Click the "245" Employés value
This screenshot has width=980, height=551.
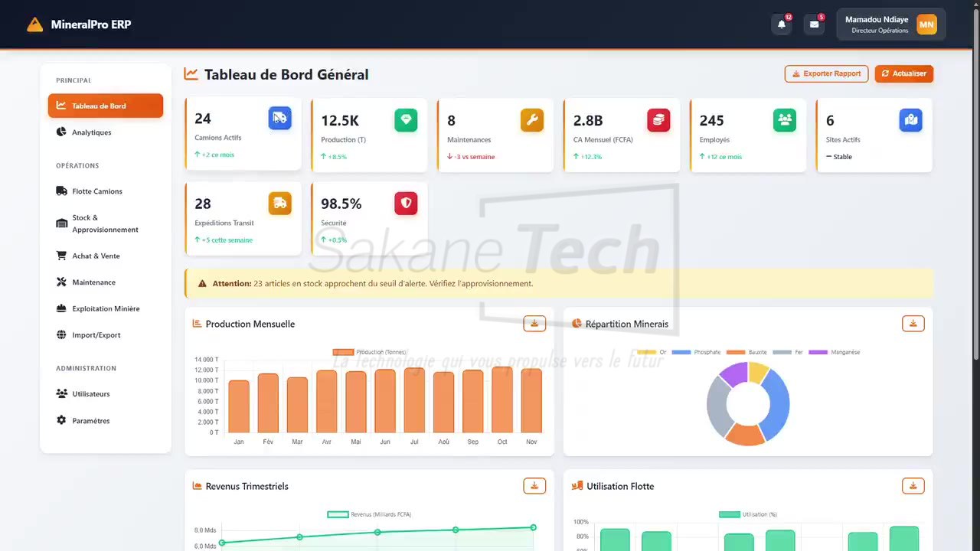click(712, 120)
